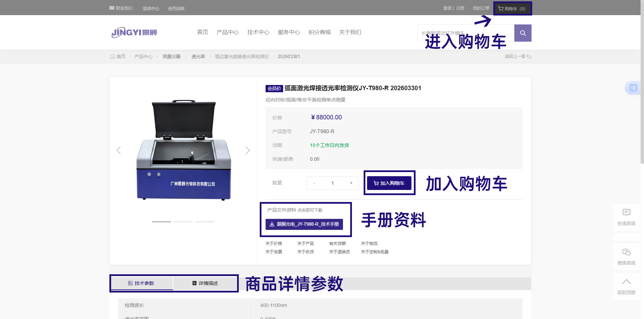Show next product image arrow
This screenshot has height=319, width=644.
point(247,150)
